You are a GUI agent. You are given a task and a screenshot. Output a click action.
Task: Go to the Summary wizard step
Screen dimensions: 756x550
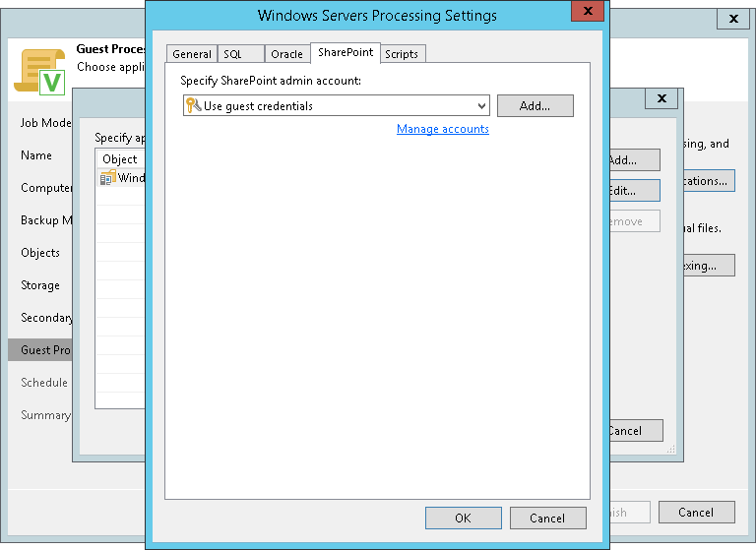pyautogui.click(x=45, y=414)
